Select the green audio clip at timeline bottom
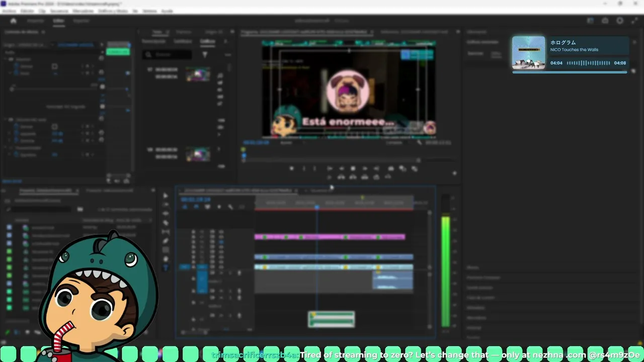Image resolution: width=644 pixels, height=362 pixels. (331, 319)
